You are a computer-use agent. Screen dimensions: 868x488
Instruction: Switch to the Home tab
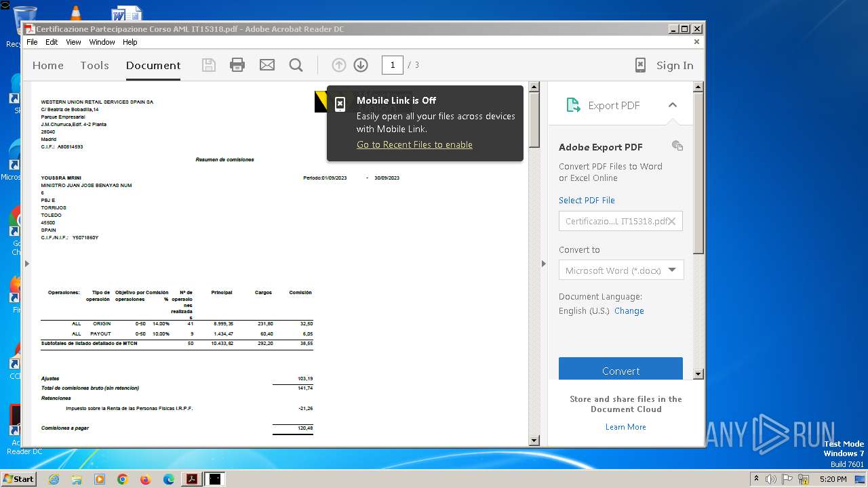click(x=48, y=65)
